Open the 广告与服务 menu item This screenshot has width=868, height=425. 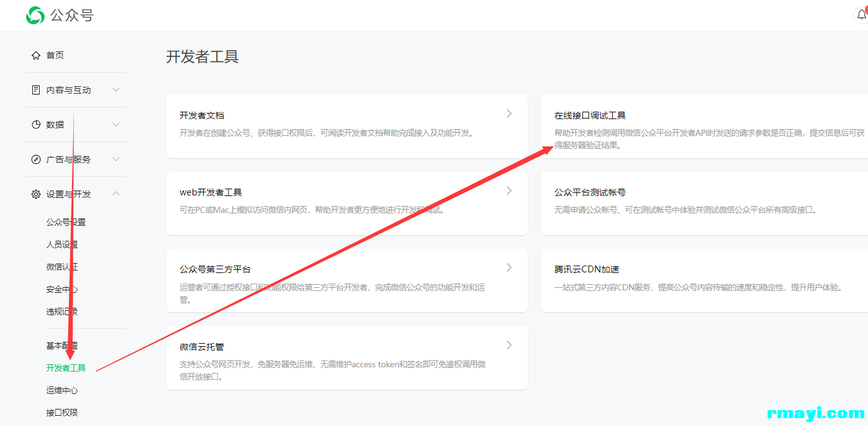(x=69, y=159)
